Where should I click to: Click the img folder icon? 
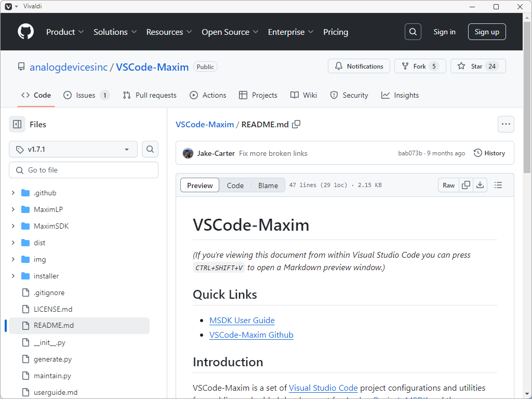25,259
